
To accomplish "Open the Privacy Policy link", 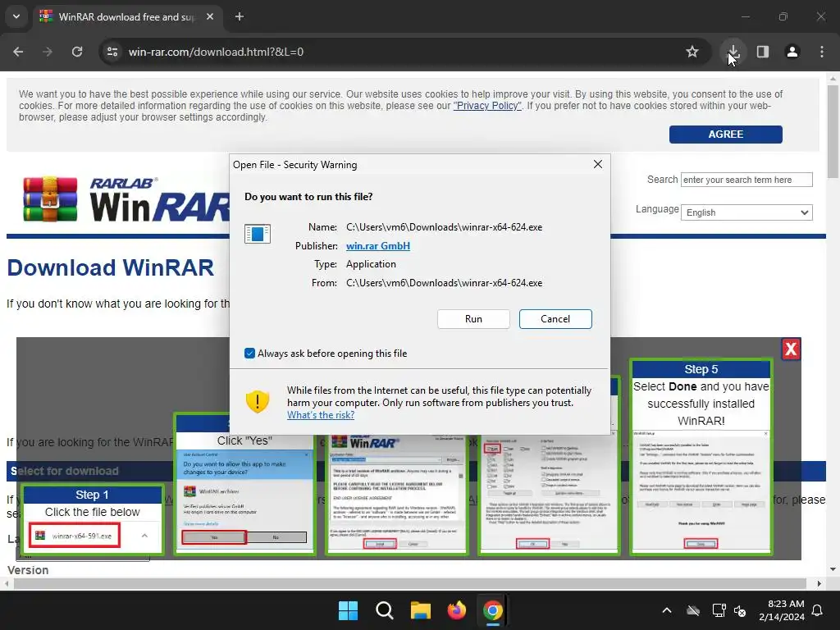I will point(487,106).
